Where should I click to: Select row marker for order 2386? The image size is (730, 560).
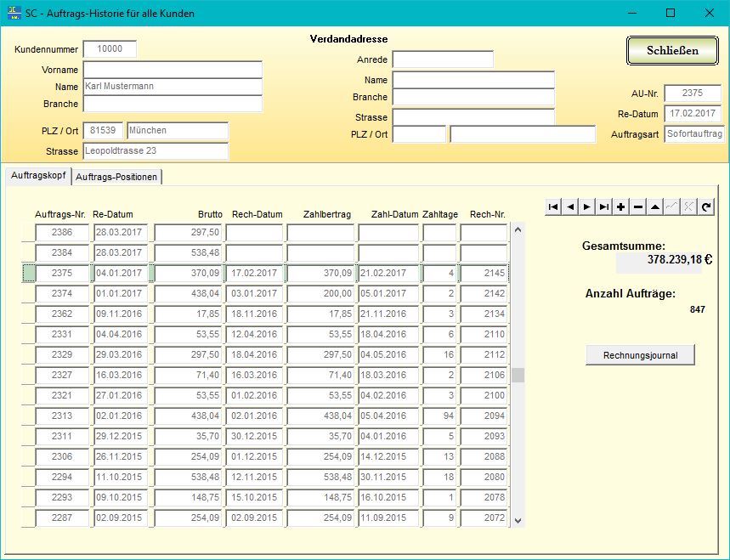click(27, 233)
